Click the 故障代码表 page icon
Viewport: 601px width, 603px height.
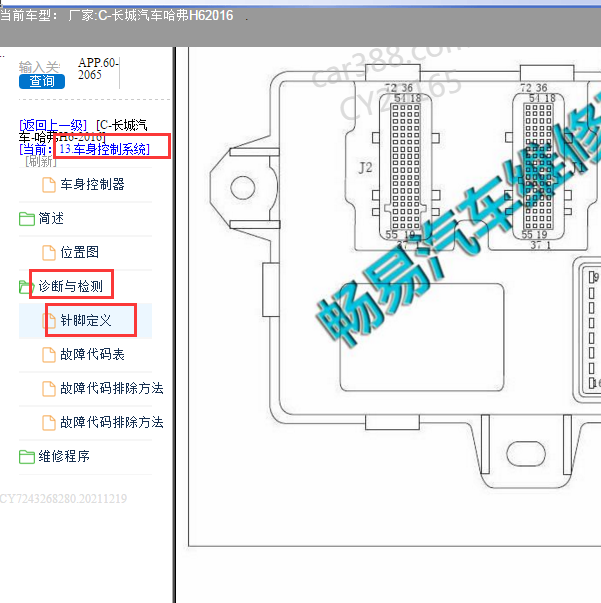pyautogui.click(x=48, y=355)
